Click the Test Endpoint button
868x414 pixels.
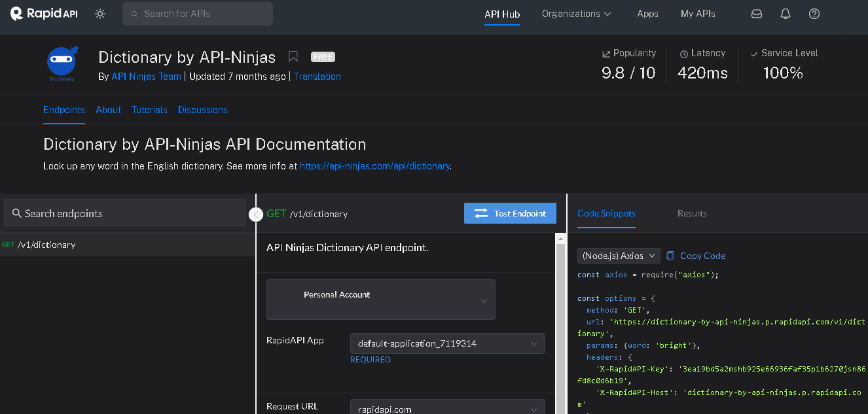510,213
